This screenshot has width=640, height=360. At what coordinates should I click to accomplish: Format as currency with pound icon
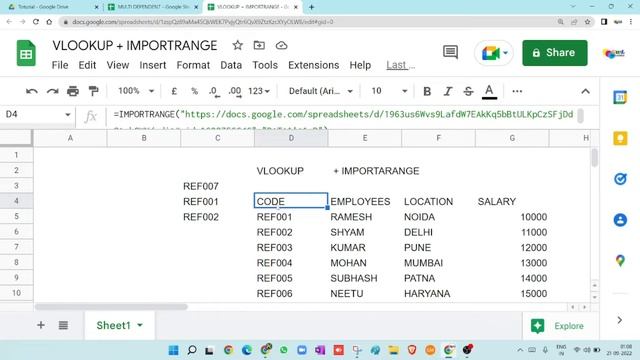tap(174, 91)
